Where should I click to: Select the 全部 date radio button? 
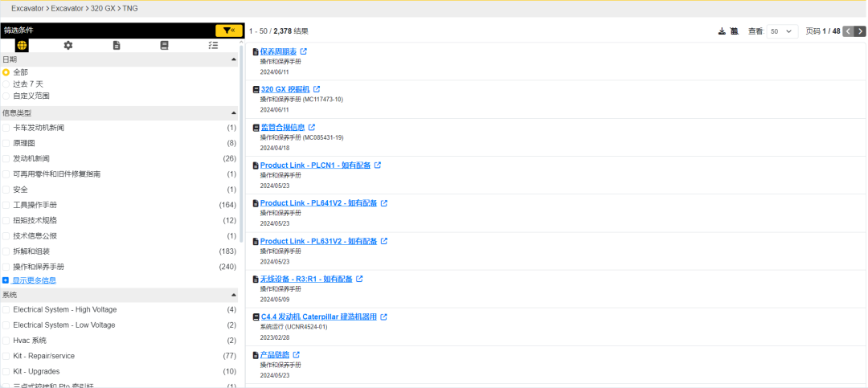(6, 72)
